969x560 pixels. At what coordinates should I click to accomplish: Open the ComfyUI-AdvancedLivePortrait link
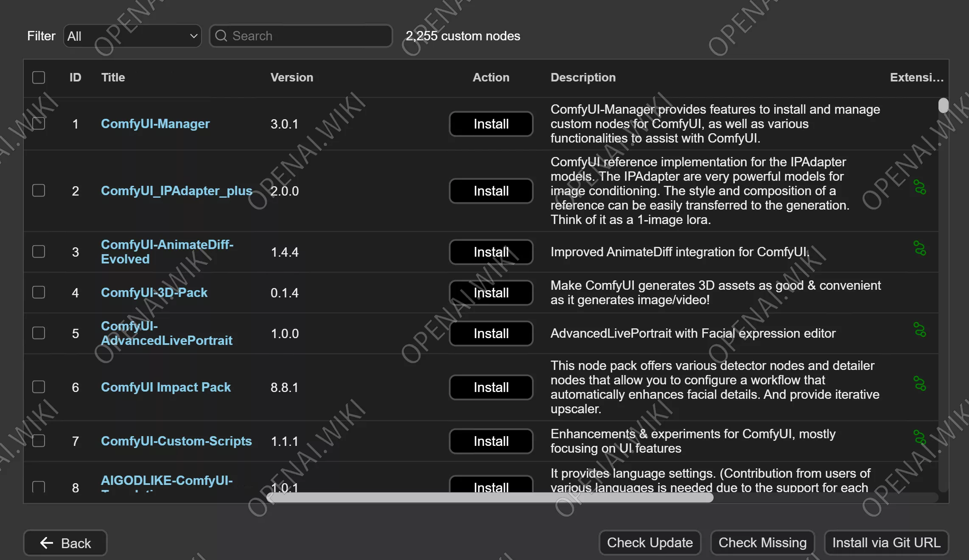pyautogui.click(x=167, y=333)
